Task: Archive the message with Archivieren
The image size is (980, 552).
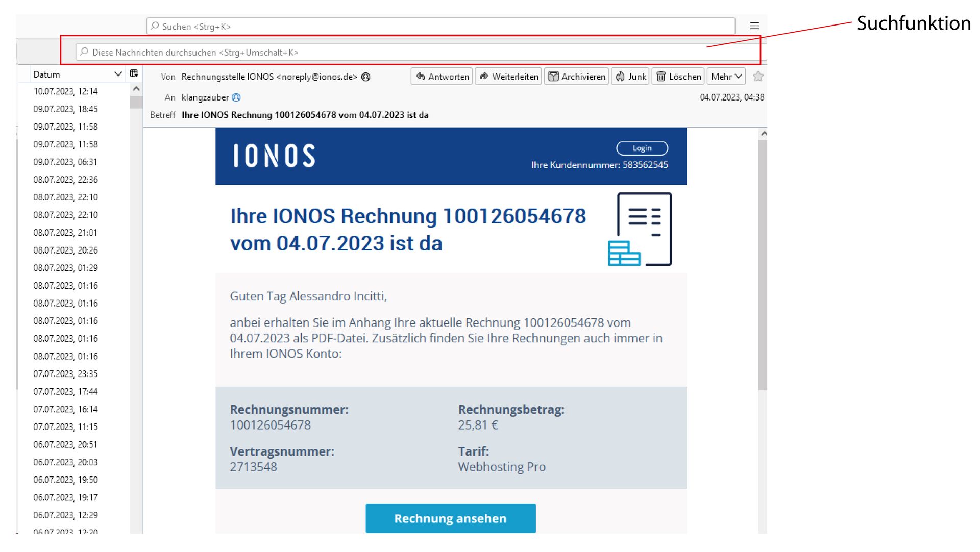Action: (577, 77)
